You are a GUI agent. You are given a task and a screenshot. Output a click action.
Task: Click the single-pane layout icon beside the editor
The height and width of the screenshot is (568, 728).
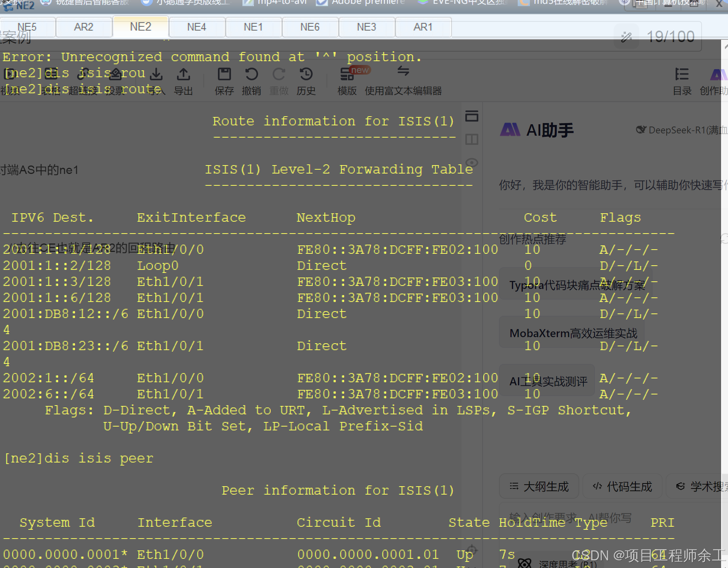[x=472, y=116]
